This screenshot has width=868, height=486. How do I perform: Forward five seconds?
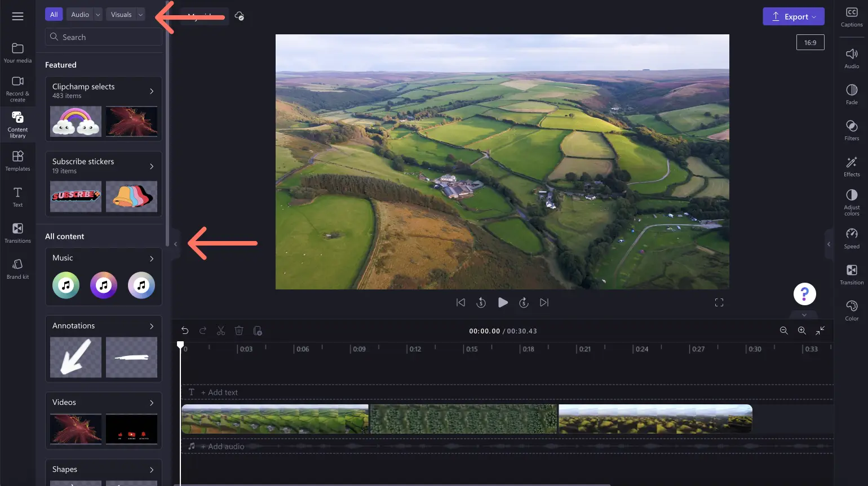pyautogui.click(x=524, y=302)
